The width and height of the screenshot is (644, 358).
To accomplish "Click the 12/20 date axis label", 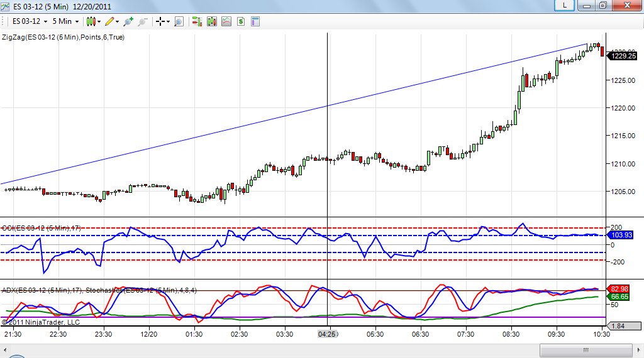I will 148,334.
